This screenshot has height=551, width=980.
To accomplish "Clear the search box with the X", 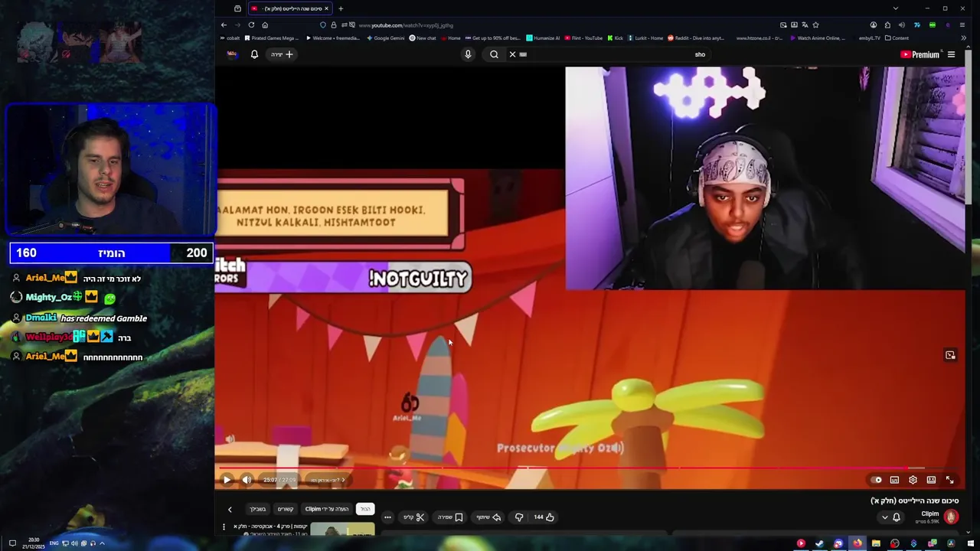I will coord(512,54).
